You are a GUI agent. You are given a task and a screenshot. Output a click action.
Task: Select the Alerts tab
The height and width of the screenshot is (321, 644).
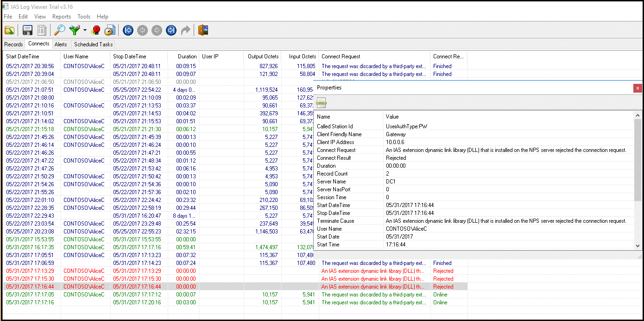tap(61, 44)
